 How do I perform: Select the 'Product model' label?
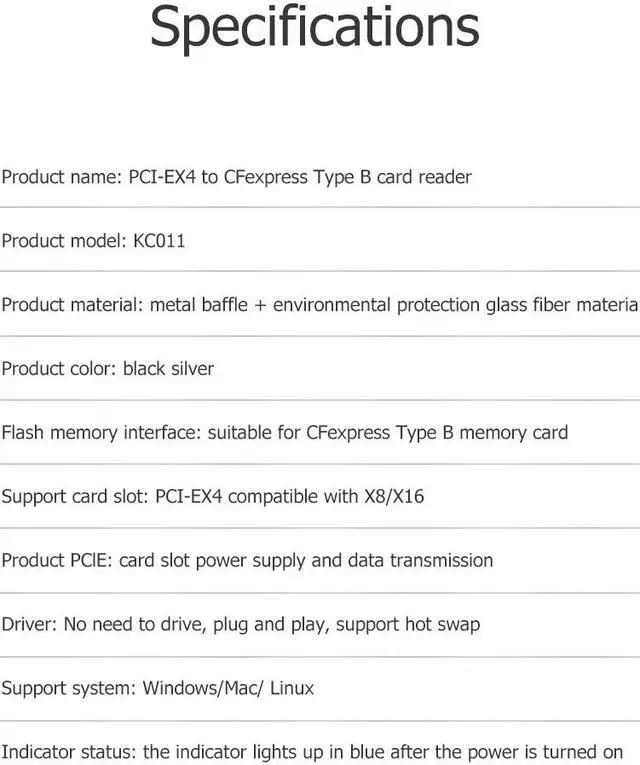pos(64,241)
